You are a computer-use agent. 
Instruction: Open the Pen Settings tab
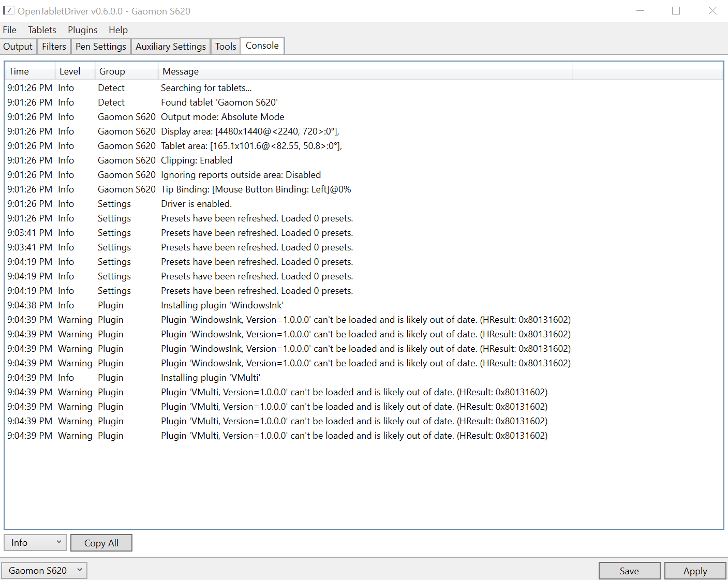[x=100, y=46]
